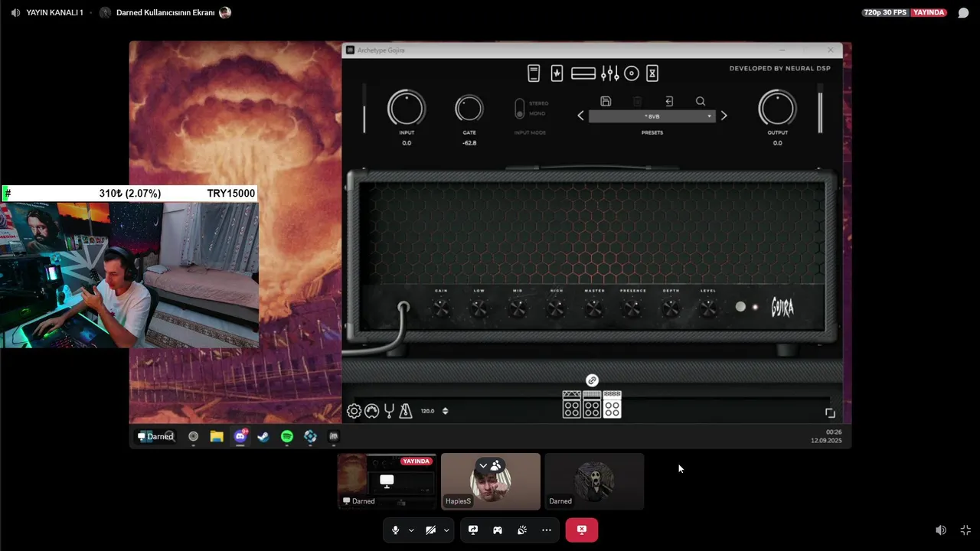Open more options ellipsis in call bar
Image resolution: width=980 pixels, height=551 pixels.
click(x=547, y=530)
